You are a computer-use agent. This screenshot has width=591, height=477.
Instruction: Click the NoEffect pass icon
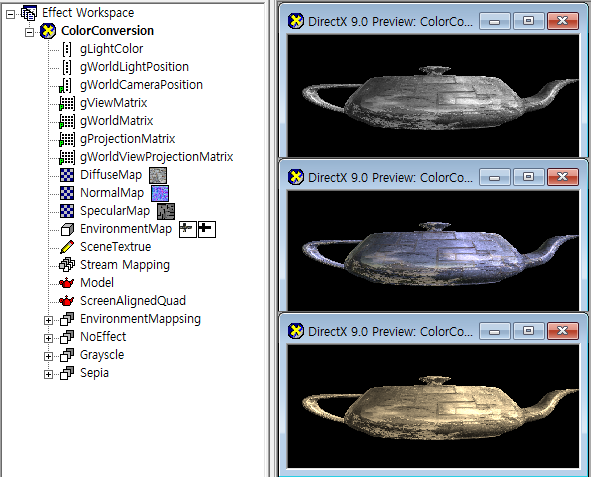[x=67, y=337]
